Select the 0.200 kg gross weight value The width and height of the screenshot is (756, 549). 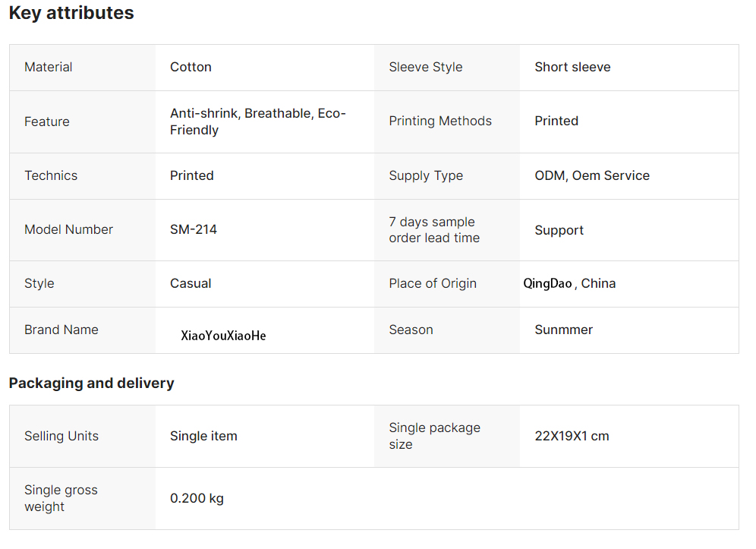pyautogui.click(x=197, y=498)
